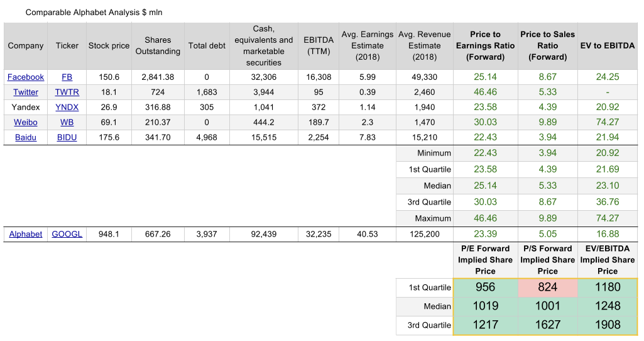
Task: Click the P/E Forward Implied Share Price header
Action: click(485, 260)
